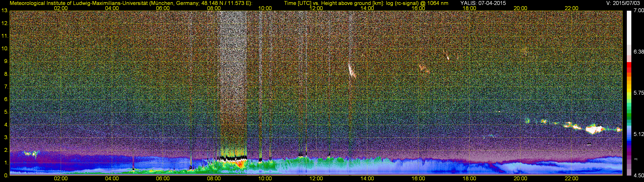Click the height axis label 13

(5, 10)
